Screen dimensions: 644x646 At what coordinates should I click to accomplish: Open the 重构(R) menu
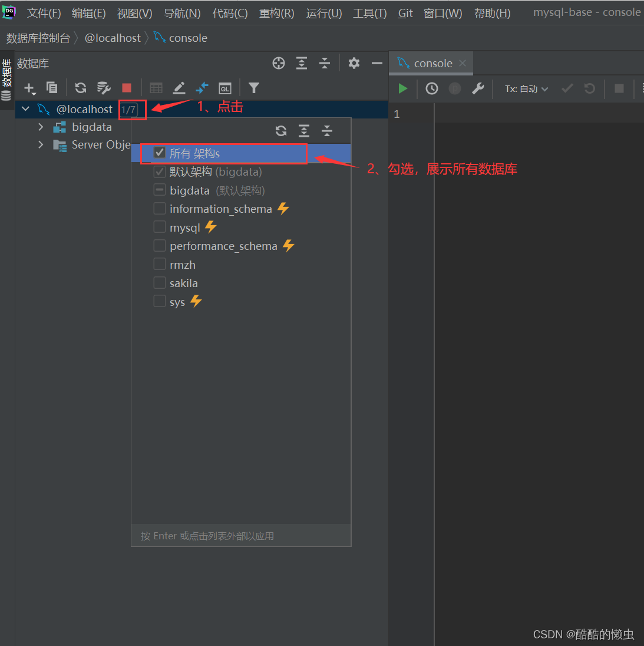pyautogui.click(x=276, y=14)
